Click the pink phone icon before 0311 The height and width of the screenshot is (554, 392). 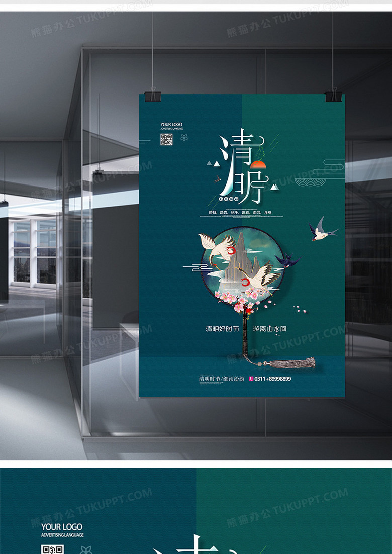point(251,379)
